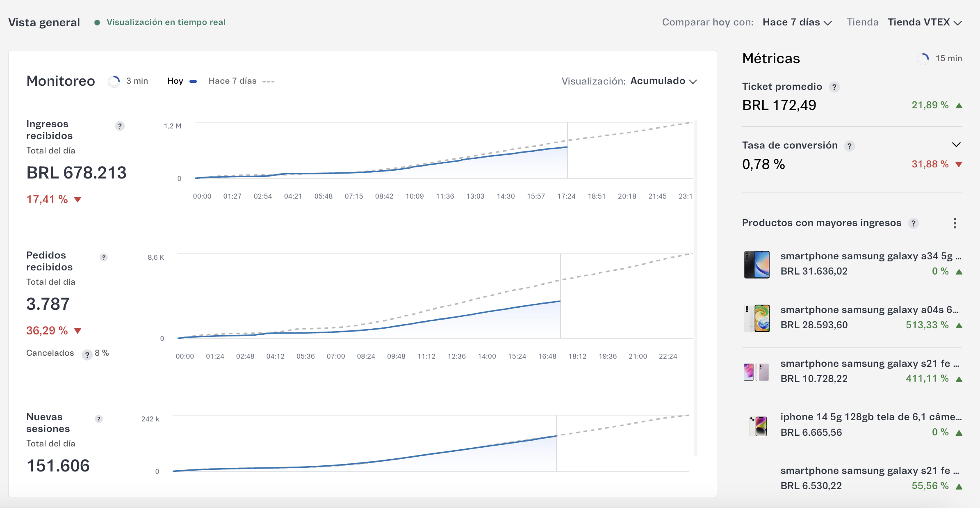Click samsung galaxy a04s product thumbnail

pos(757,318)
